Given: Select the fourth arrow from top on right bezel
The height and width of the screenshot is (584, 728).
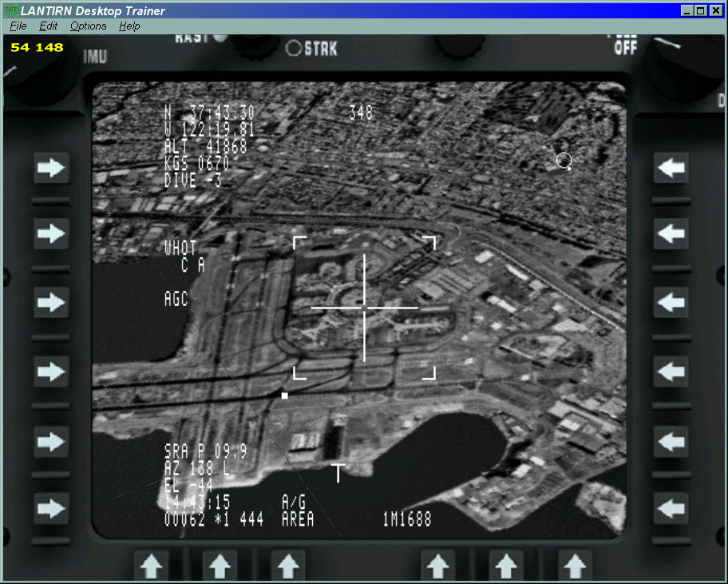Looking at the screenshot, I should (671, 371).
